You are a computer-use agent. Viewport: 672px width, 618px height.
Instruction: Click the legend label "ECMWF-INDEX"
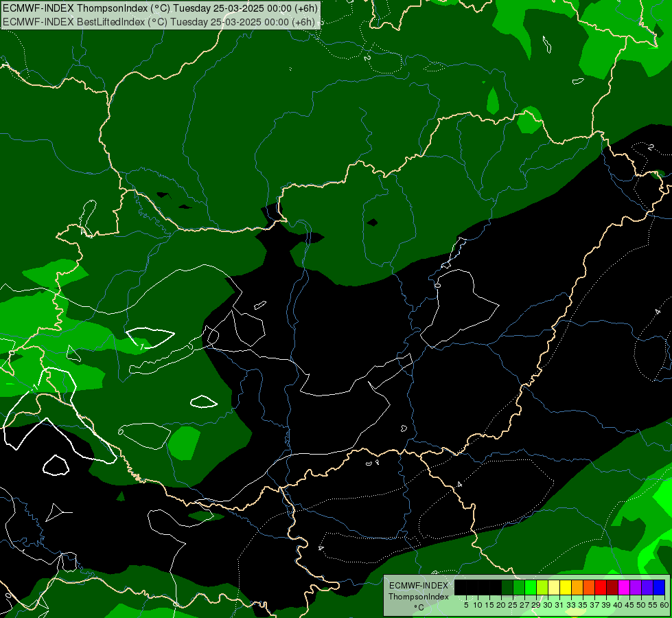tap(419, 586)
